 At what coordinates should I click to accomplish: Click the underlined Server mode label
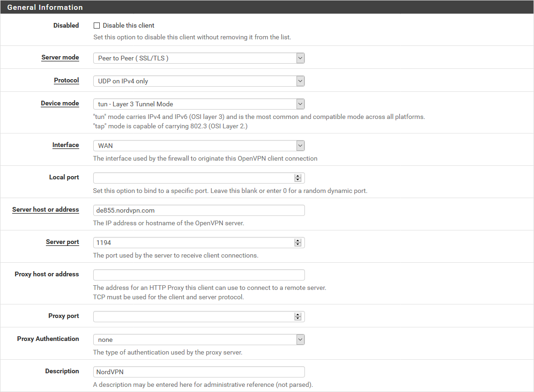pyautogui.click(x=60, y=58)
